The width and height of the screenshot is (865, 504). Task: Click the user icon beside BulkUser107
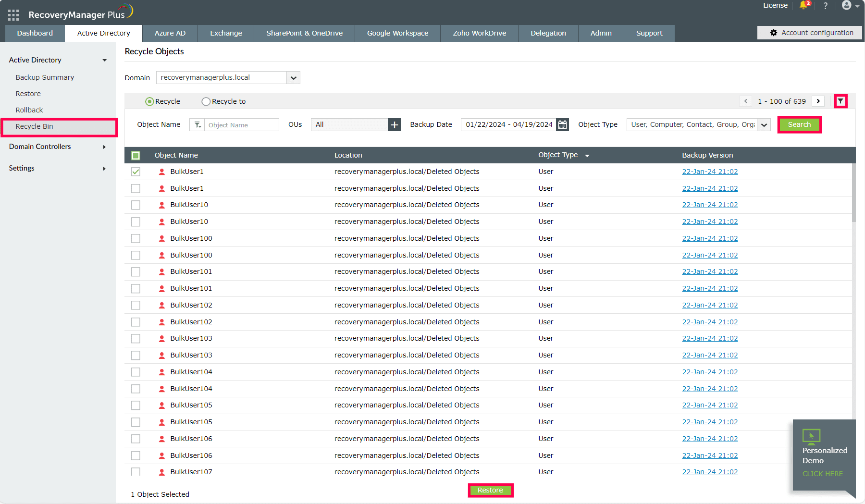click(162, 472)
